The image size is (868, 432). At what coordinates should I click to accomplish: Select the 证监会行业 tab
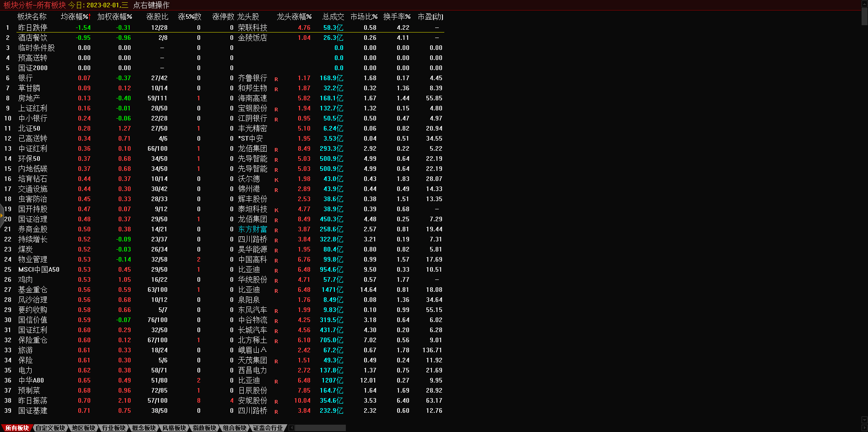(x=268, y=428)
